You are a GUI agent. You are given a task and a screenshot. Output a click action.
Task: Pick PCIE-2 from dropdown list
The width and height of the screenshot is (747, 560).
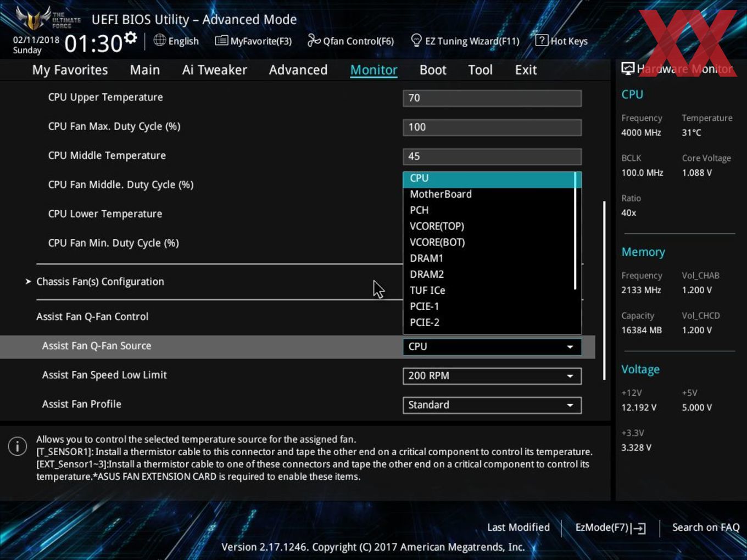click(489, 322)
